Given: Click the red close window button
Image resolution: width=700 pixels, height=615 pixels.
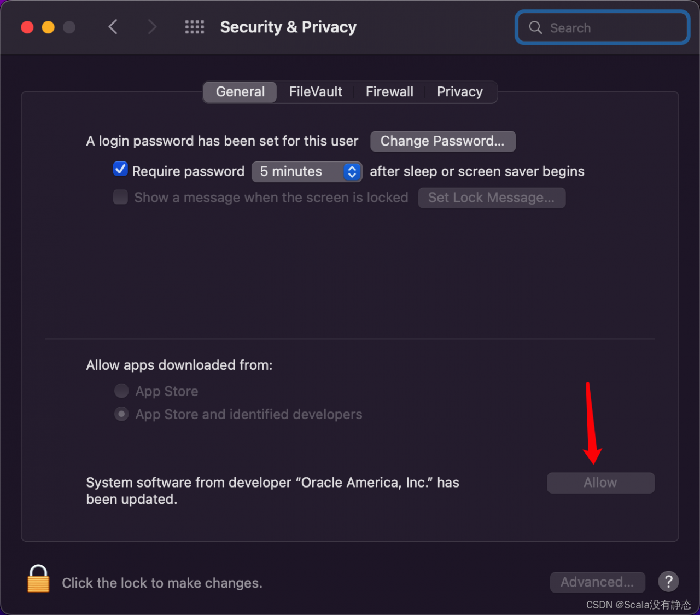Looking at the screenshot, I should 27,27.
